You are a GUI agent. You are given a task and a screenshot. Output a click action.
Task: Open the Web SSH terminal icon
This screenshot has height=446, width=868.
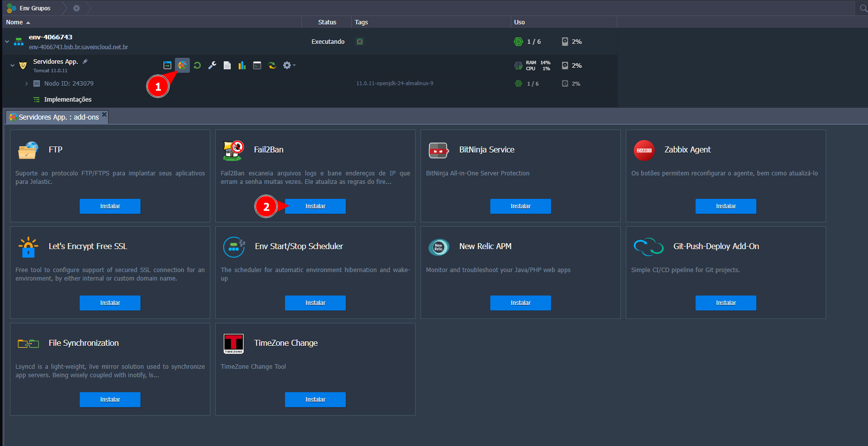(257, 65)
